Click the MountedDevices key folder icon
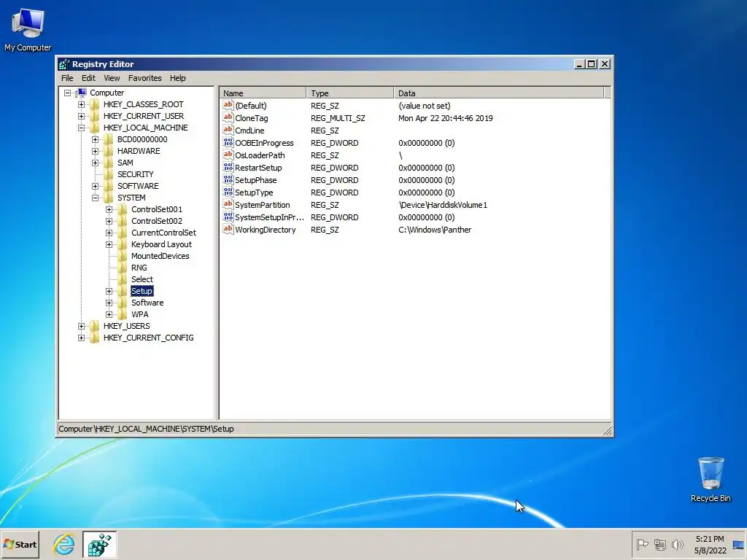The width and height of the screenshot is (747, 560). [123, 256]
